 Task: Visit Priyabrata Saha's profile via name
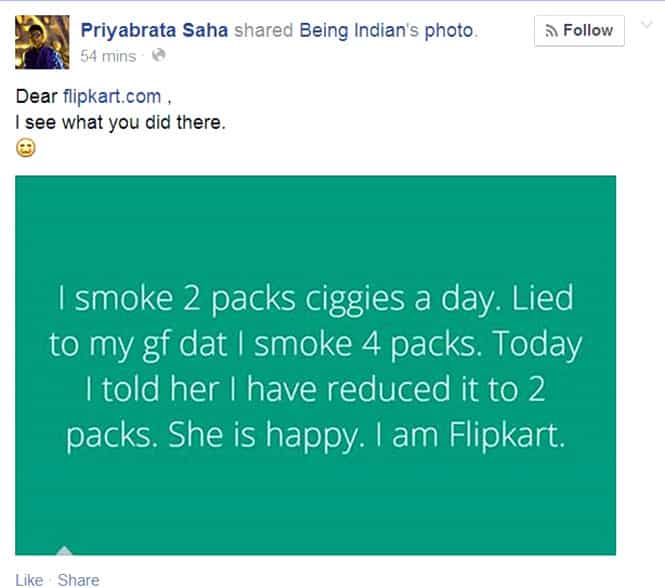pyautogui.click(x=154, y=31)
